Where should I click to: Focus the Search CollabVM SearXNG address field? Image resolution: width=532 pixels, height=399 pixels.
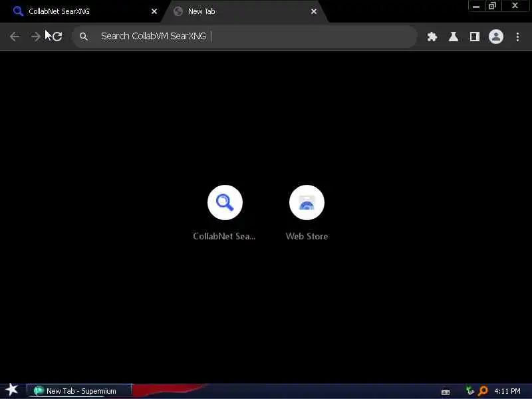pyautogui.click(x=244, y=37)
